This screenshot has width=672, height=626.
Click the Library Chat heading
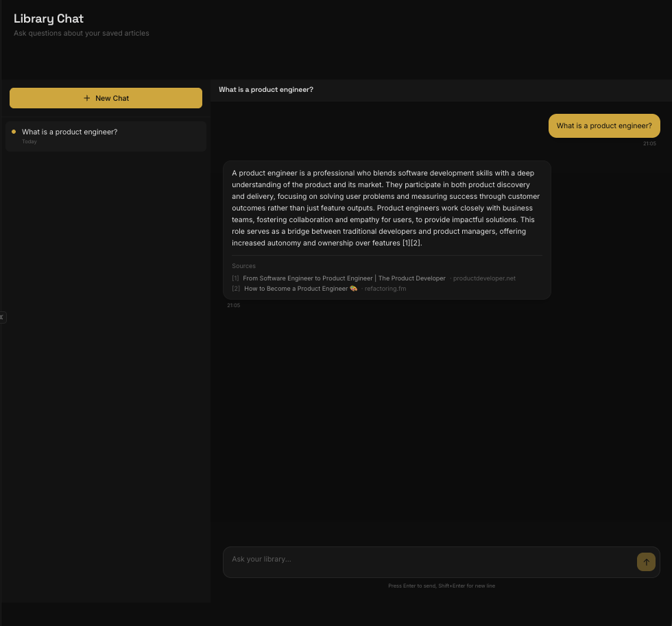(48, 19)
